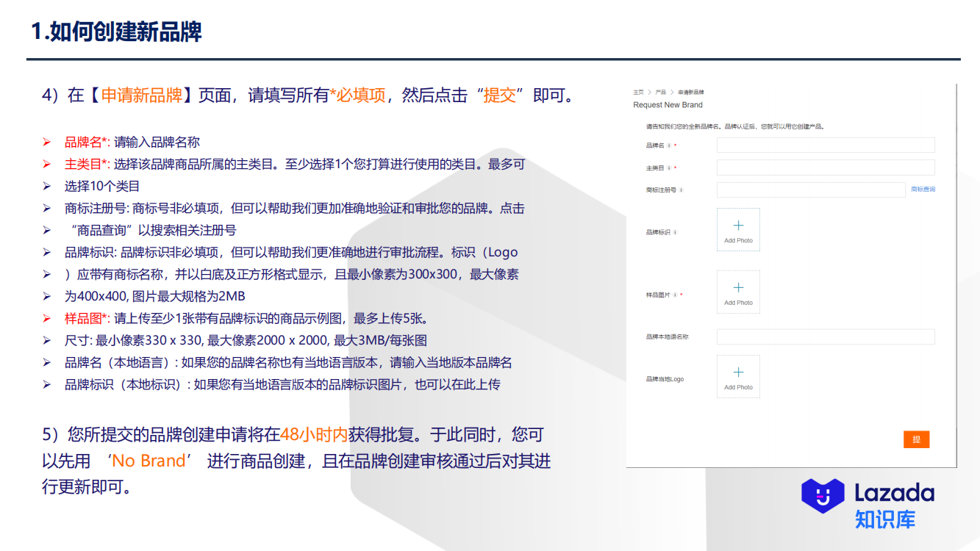980x551 pixels.
Task: Click the line 为400x400, 图片最大规格为2MB
Action: coord(155,297)
